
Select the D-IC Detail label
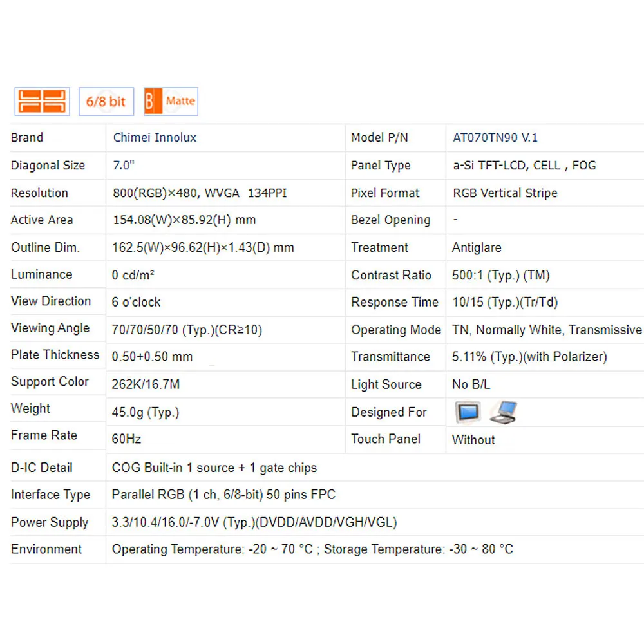(41, 468)
